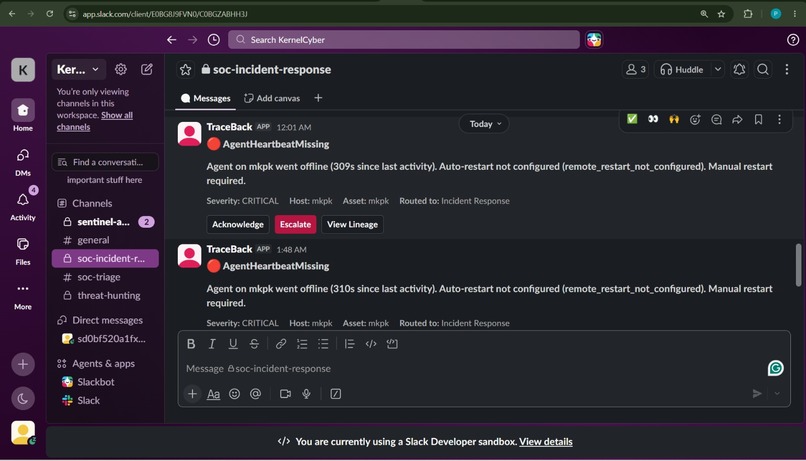The height and width of the screenshot is (461, 806).
Task: Go to Home in the sidebar
Action: coord(23,116)
